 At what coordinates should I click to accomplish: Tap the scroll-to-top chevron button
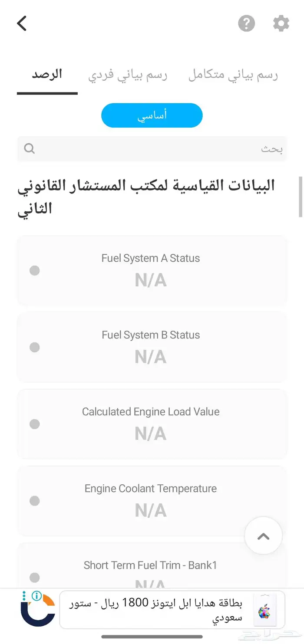263,536
